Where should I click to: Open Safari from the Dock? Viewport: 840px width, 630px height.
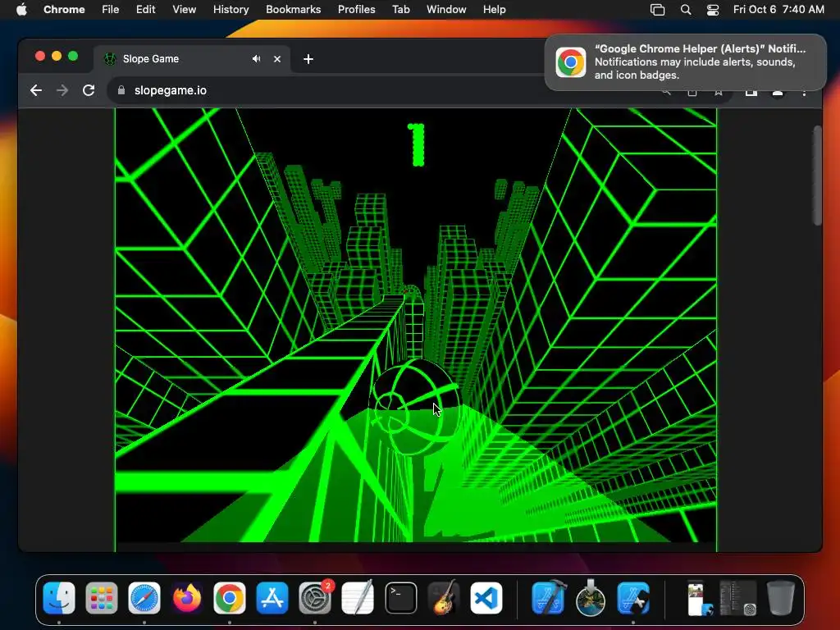(144, 598)
